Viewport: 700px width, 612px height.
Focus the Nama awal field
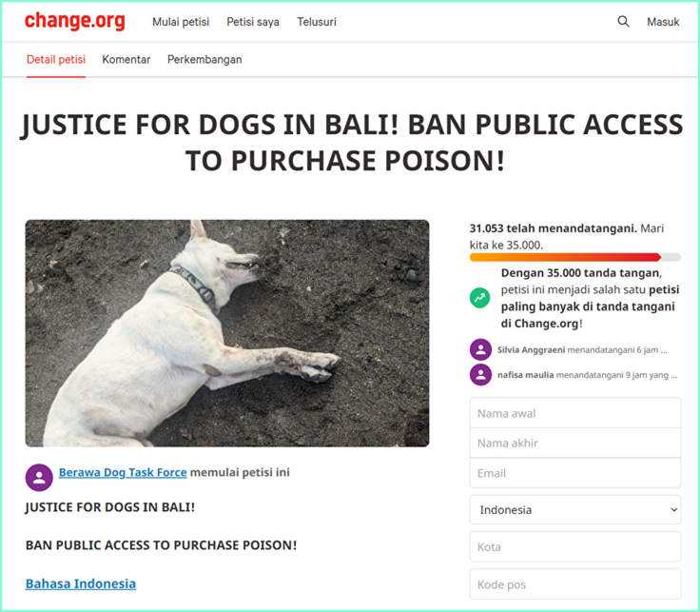pos(575,413)
